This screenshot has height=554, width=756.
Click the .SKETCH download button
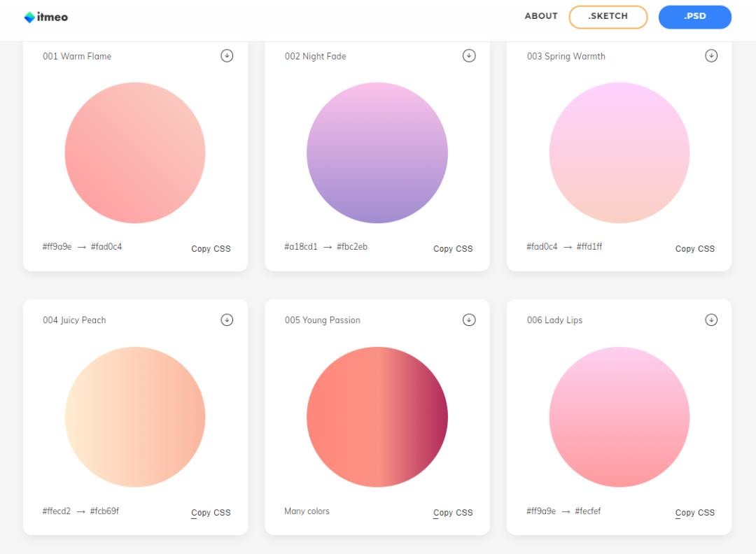pos(608,17)
